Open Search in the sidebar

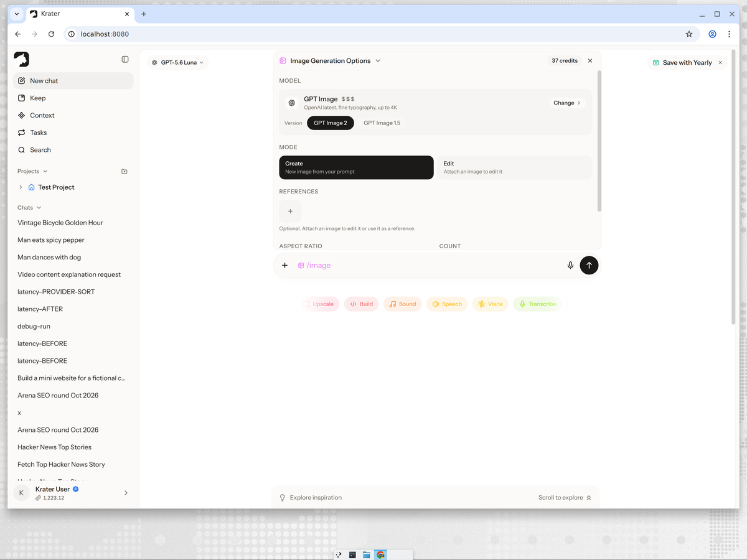point(73,150)
